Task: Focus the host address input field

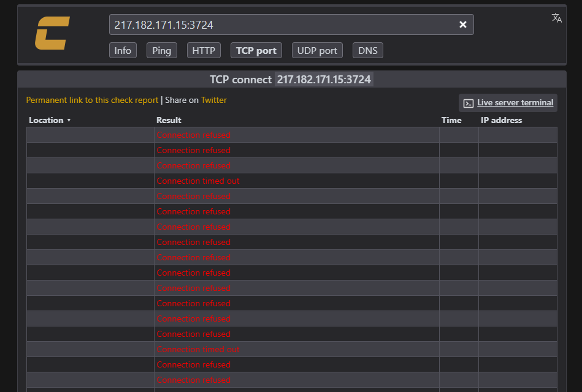Action: point(282,24)
